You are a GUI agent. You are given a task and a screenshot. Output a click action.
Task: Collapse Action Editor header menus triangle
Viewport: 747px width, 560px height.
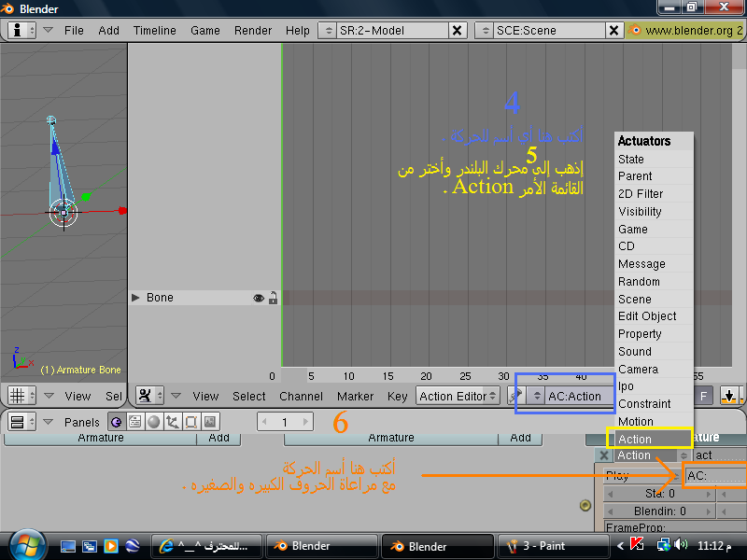[176, 396]
